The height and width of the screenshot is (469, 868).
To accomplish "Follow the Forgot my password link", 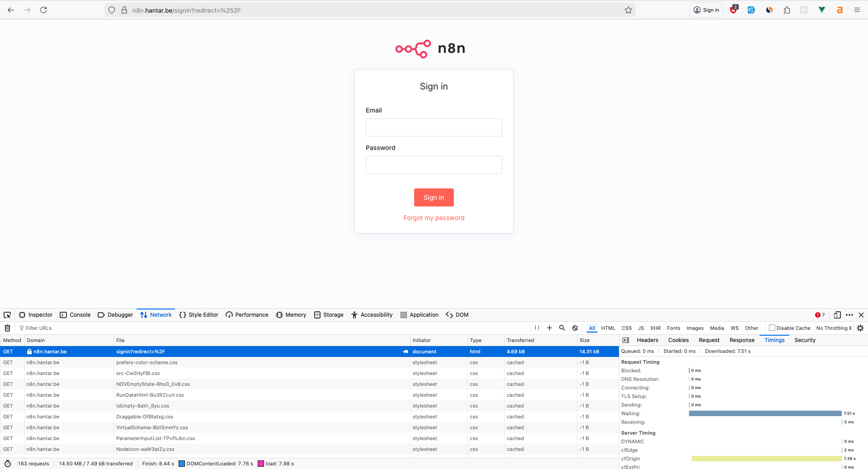I will click(x=434, y=218).
